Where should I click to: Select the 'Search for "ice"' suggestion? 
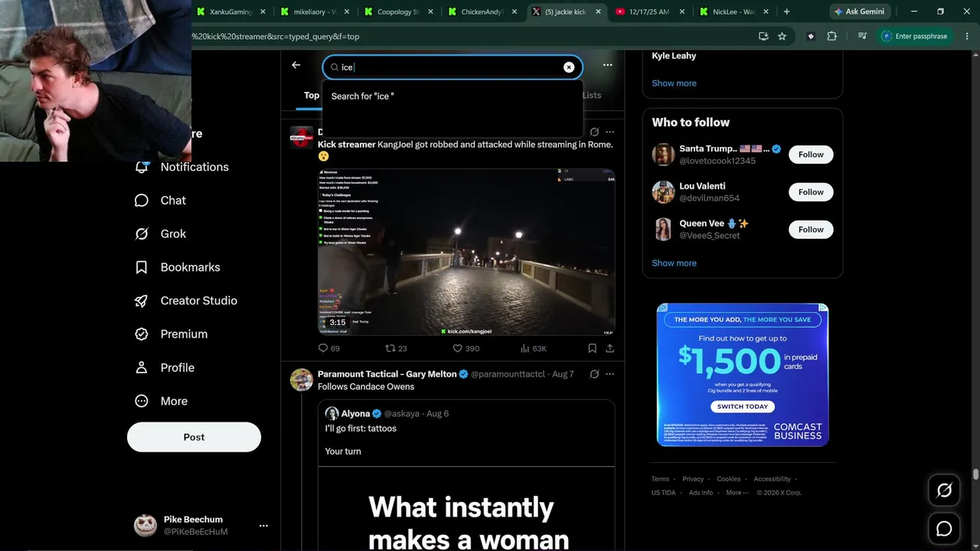[452, 96]
